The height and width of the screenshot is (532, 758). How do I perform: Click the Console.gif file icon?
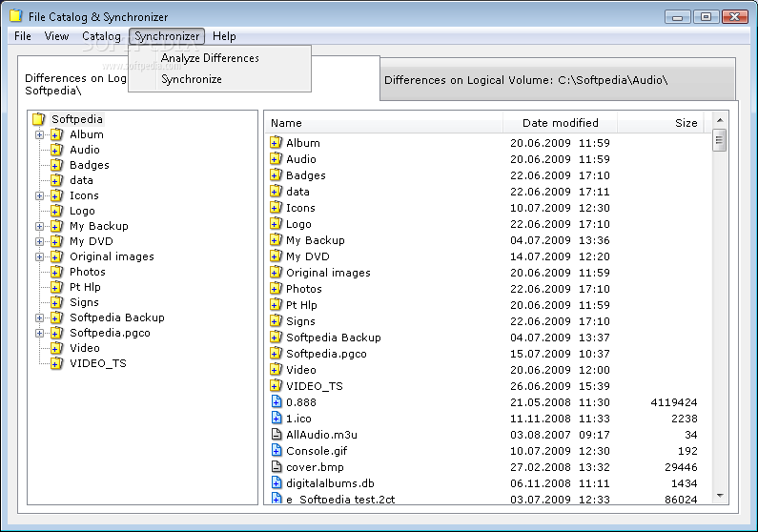pyautogui.click(x=277, y=450)
